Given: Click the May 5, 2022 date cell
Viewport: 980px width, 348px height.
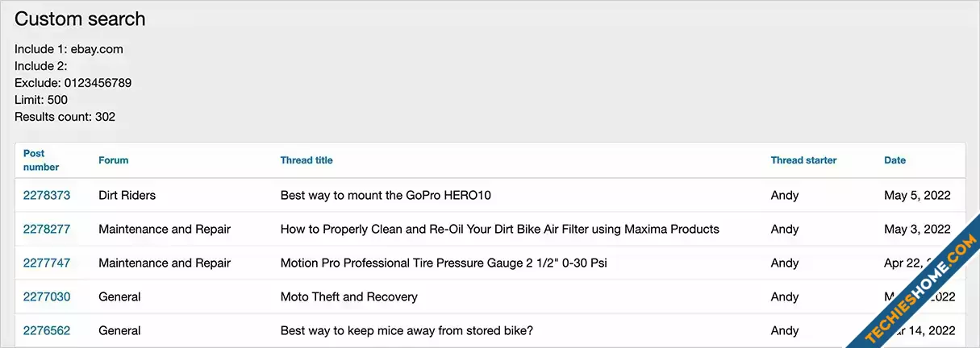Looking at the screenshot, I should click(917, 195).
